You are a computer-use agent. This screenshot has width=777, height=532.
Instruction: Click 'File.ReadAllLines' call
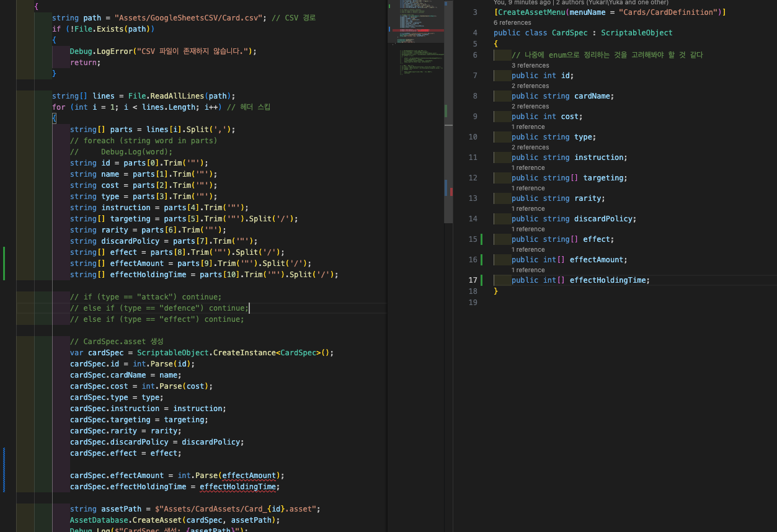(166, 96)
